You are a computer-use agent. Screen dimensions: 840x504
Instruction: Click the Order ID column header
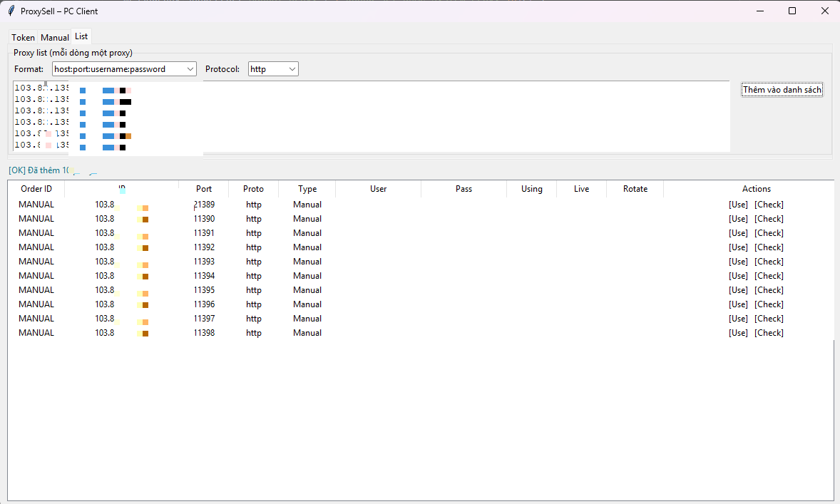[x=35, y=188]
